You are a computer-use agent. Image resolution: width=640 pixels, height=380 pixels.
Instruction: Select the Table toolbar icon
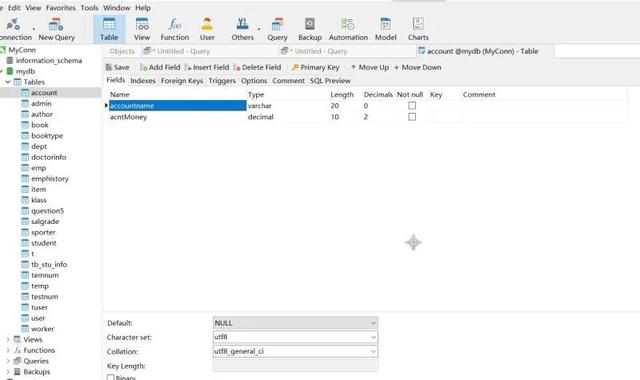tap(109, 29)
